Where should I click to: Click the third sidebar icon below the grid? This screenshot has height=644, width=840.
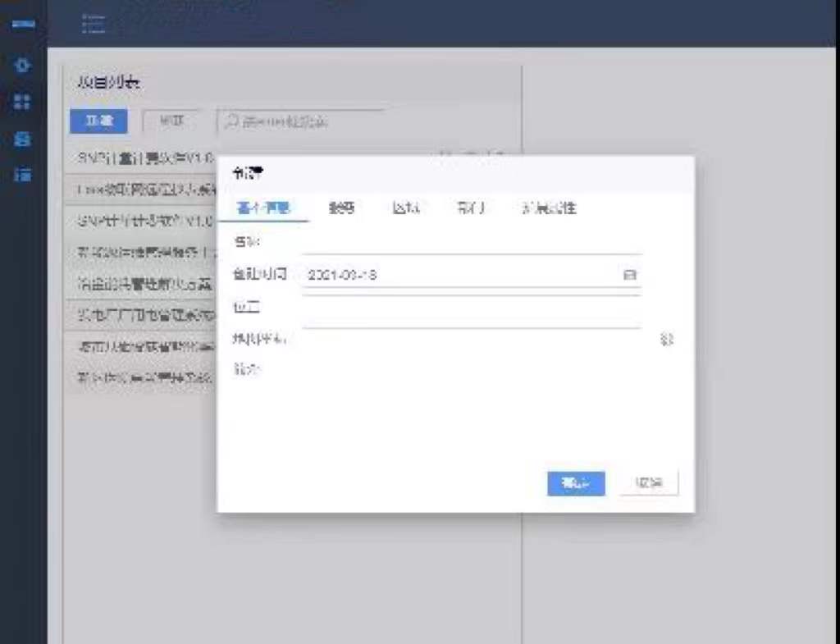click(23, 139)
